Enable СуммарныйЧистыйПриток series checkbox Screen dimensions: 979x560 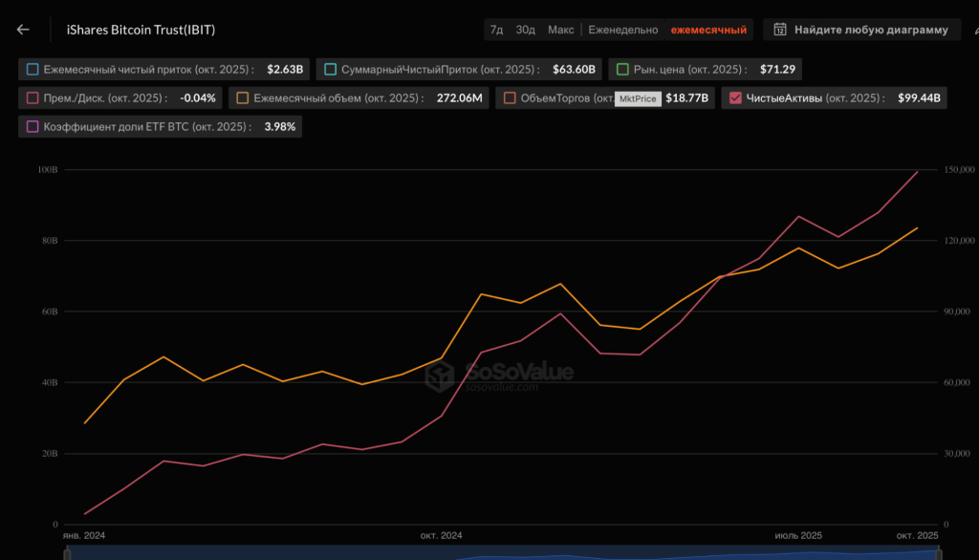tap(331, 70)
